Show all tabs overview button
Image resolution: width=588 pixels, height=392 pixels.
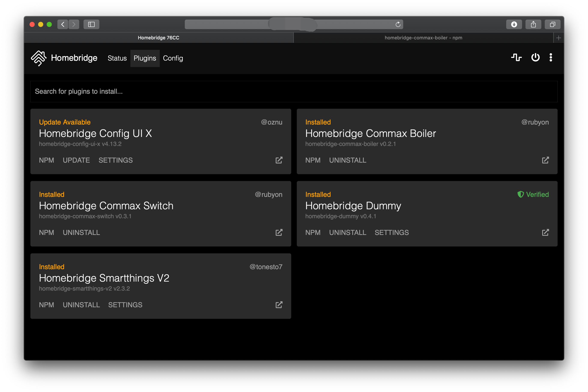pos(552,24)
